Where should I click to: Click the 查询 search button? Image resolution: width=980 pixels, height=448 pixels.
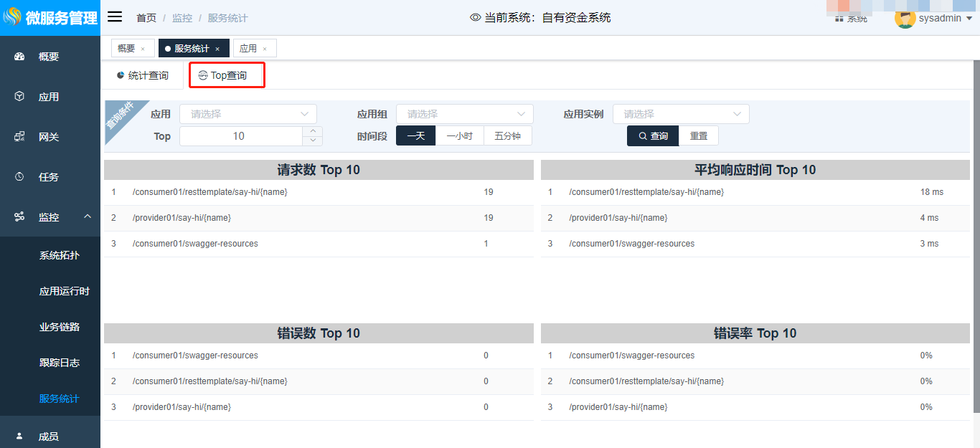click(x=653, y=136)
